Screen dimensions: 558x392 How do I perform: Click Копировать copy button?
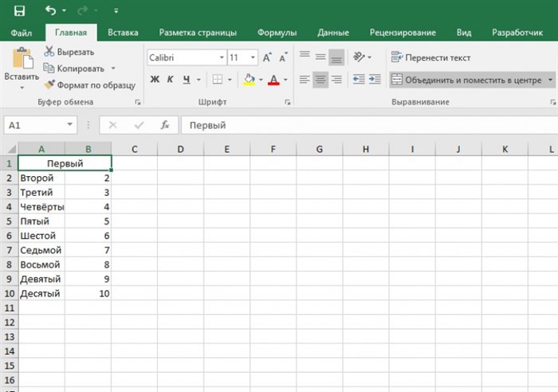[74, 69]
